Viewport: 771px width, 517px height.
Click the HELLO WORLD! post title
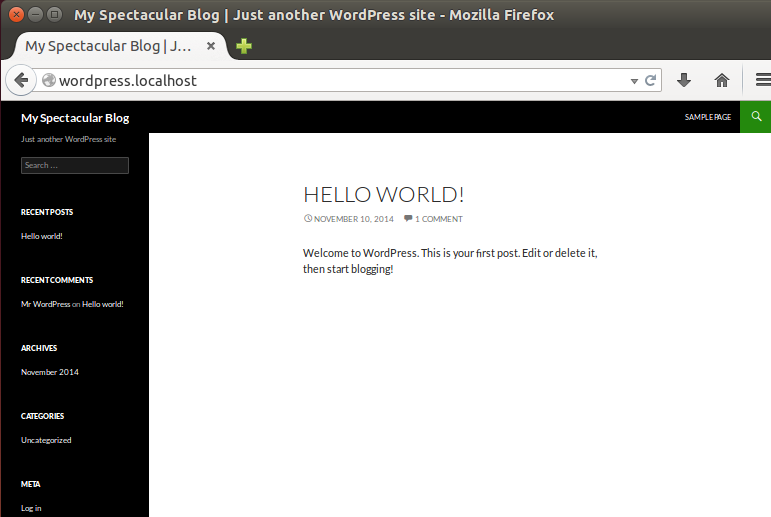point(383,194)
